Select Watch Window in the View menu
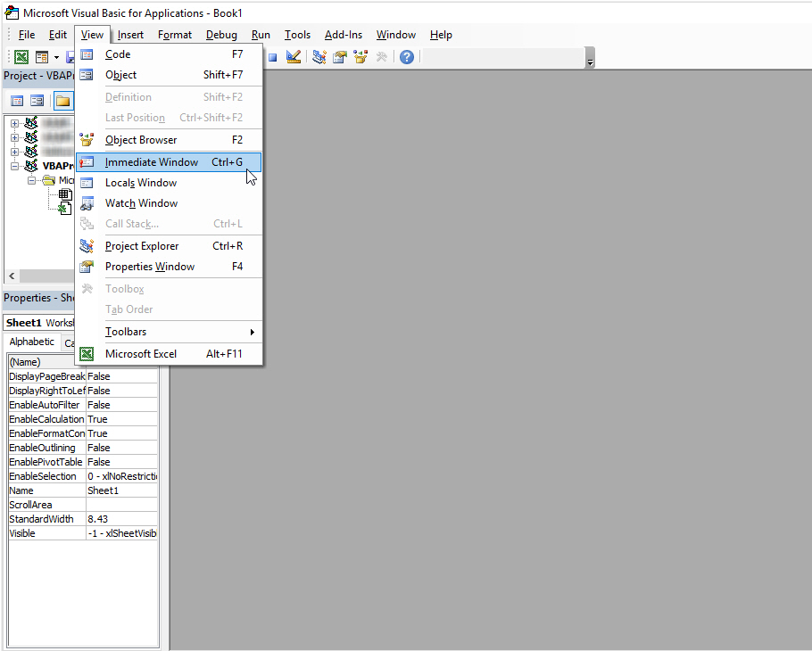 coord(141,203)
